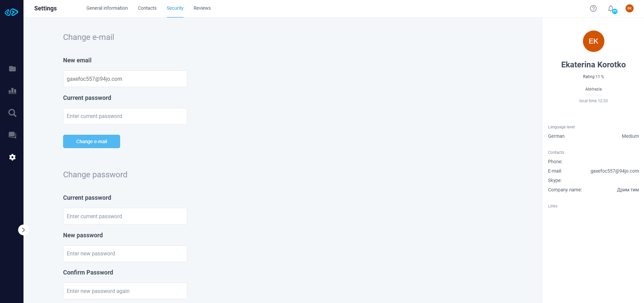Click the company name Дрим тим
644x303 pixels.
coord(628,190)
